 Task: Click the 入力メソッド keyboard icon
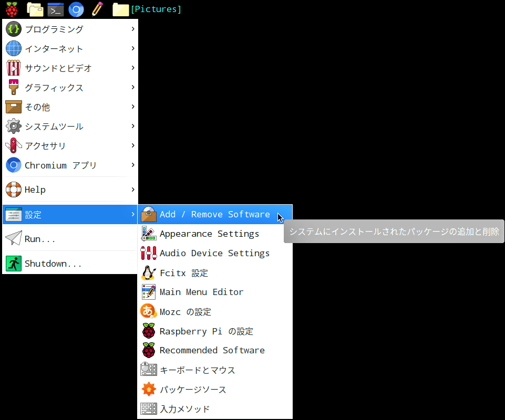pos(149,409)
